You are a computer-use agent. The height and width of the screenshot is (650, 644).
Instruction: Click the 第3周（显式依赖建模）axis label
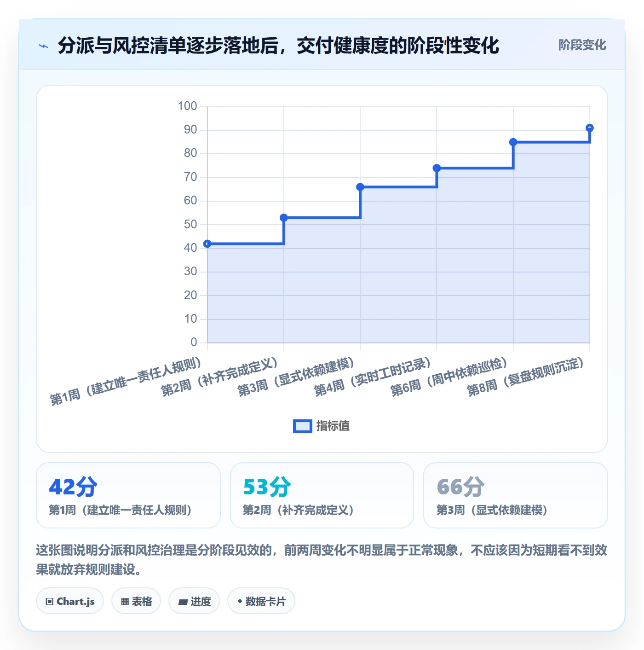(x=296, y=377)
